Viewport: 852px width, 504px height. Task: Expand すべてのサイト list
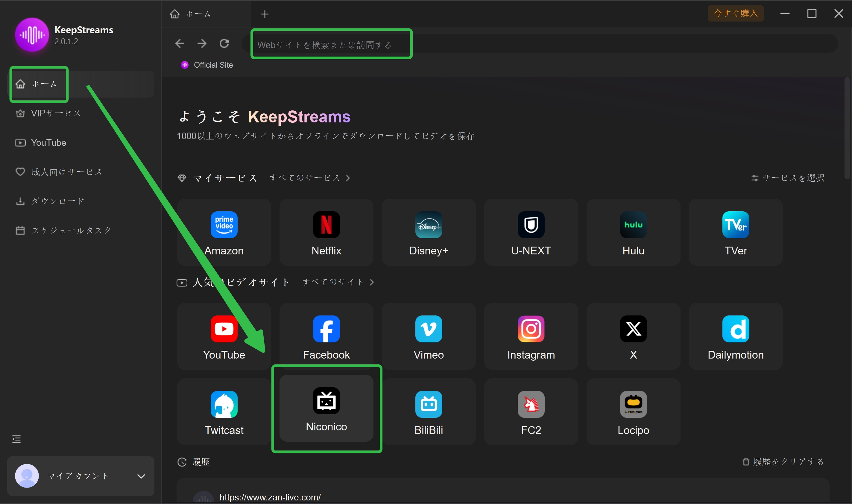point(338,282)
